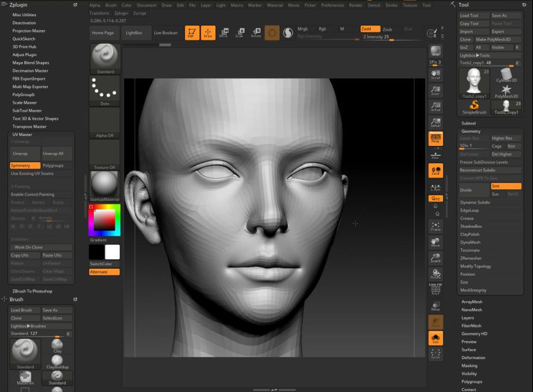The width and height of the screenshot is (533, 392).
Task: Toggle the Smt option beside Divide
Action: click(x=505, y=186)
